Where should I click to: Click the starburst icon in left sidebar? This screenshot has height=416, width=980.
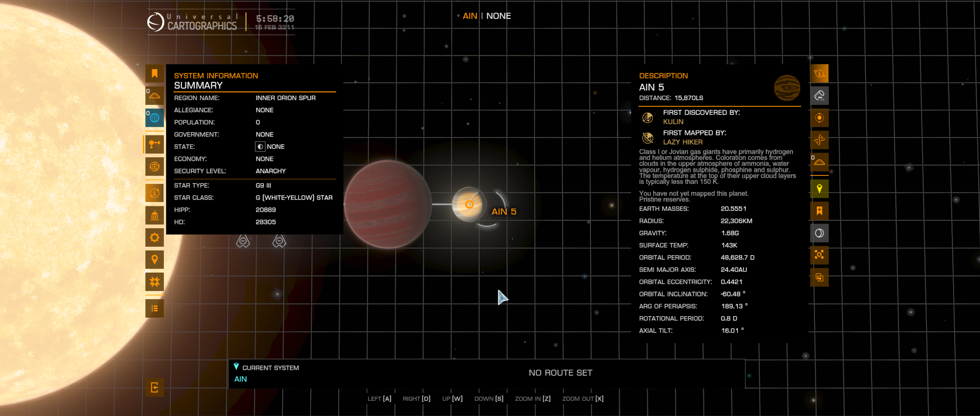pyautogui.click(x=155, y=282)
